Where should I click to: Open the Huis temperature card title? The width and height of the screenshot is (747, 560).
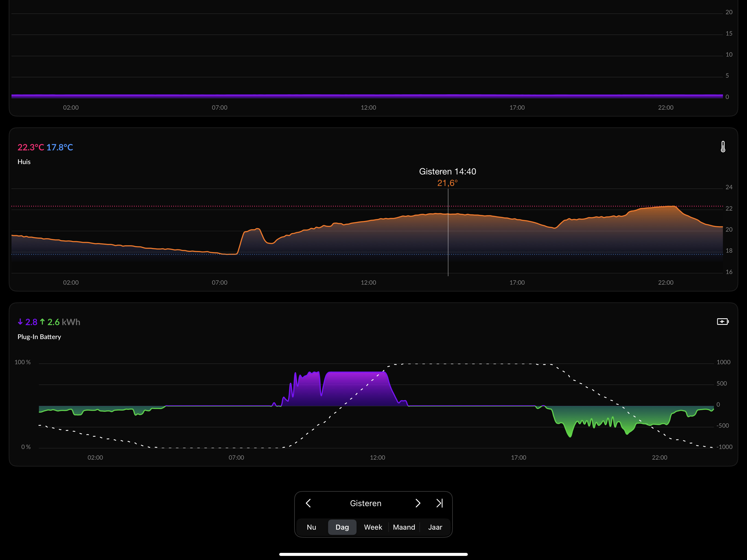coord(24,162)
